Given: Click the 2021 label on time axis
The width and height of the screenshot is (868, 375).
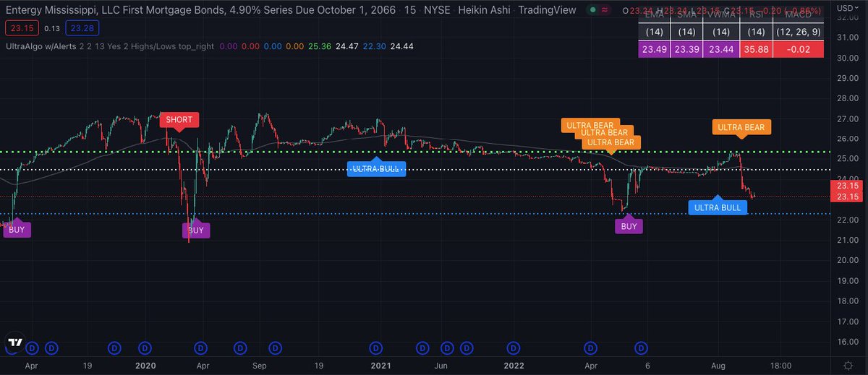Looking at the screenshot, I should click(381, 366).
